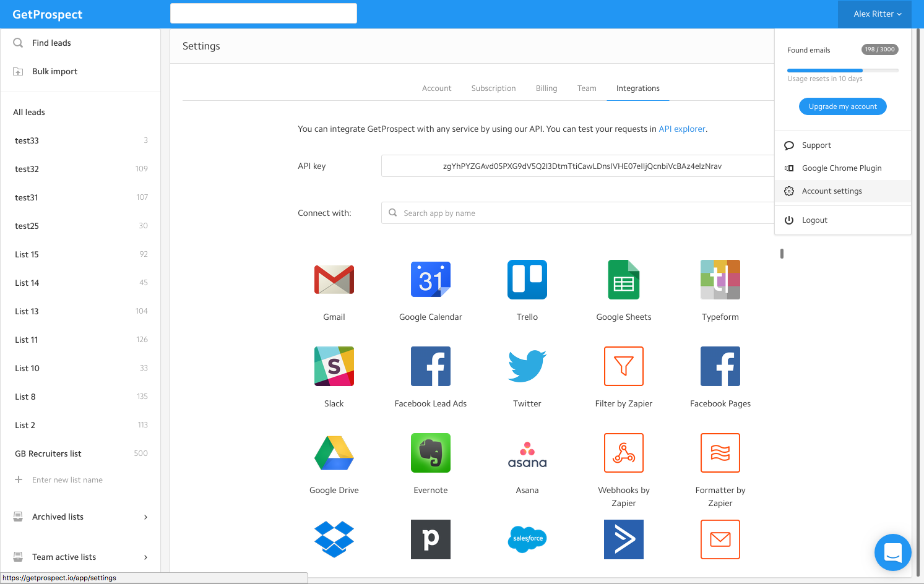Follow the API explorer link

[x=682, y=129]
